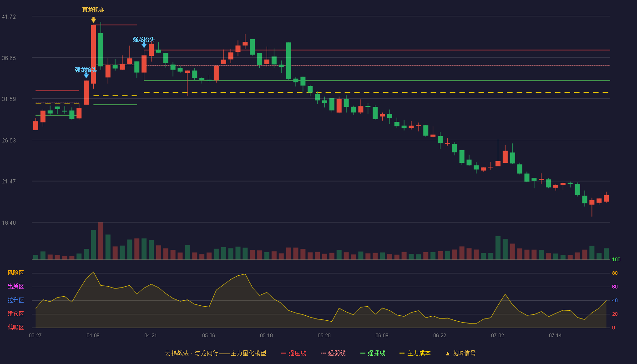637x364 pixels.
Task: Toggle the 龙吟信号 legend item
Action: pos(460,353)
